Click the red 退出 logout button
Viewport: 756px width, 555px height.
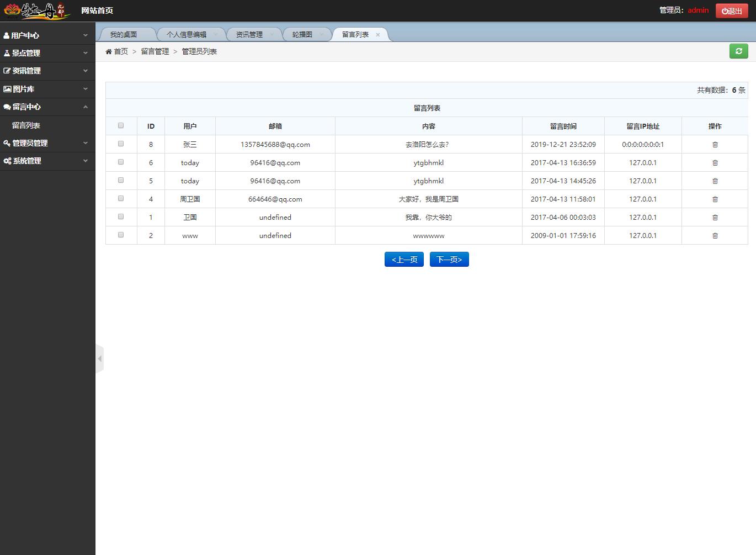coord(732,10)
